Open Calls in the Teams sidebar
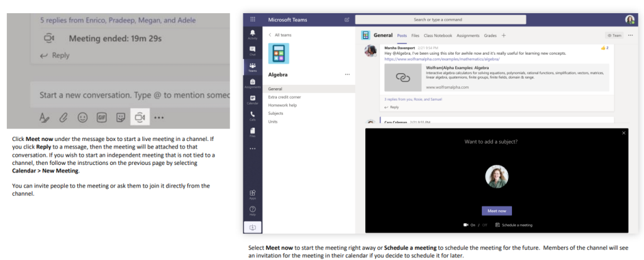Image resolution: width=644 pixels, height=260 pixels. pyautogui.click(x=252, y=116)
